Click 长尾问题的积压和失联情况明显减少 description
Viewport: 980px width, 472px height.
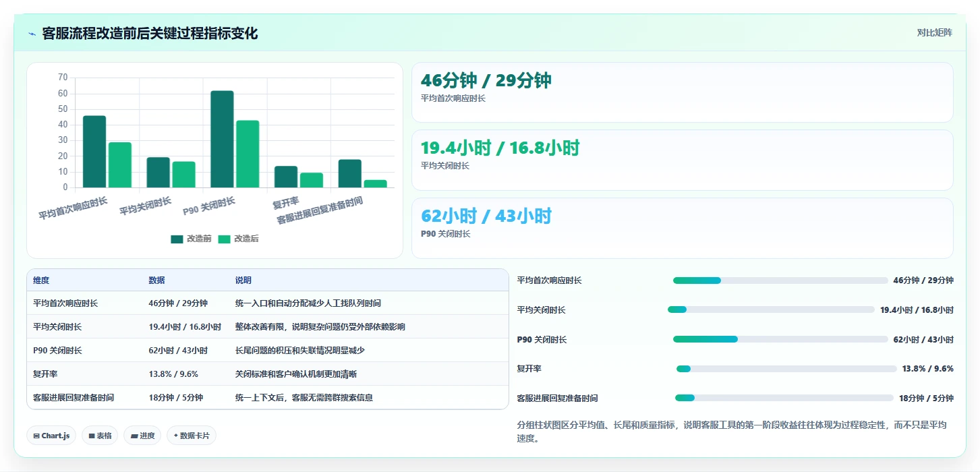coord(300,351)
